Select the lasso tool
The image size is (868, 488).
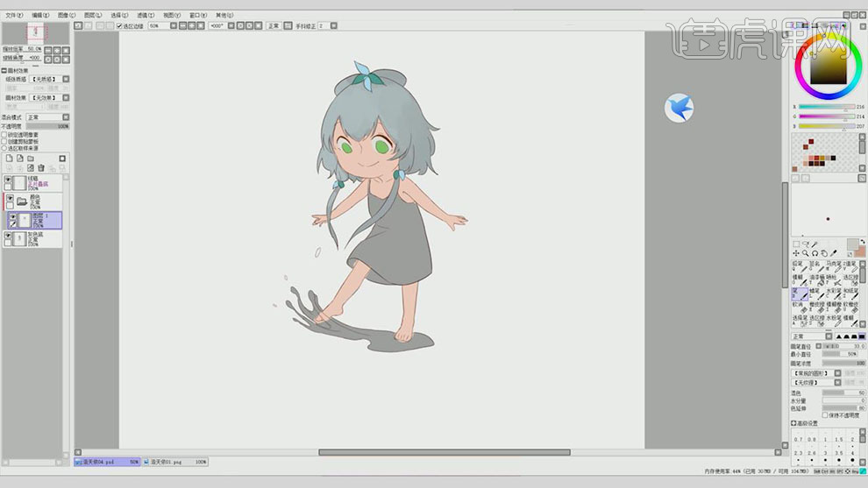point(806,244)
